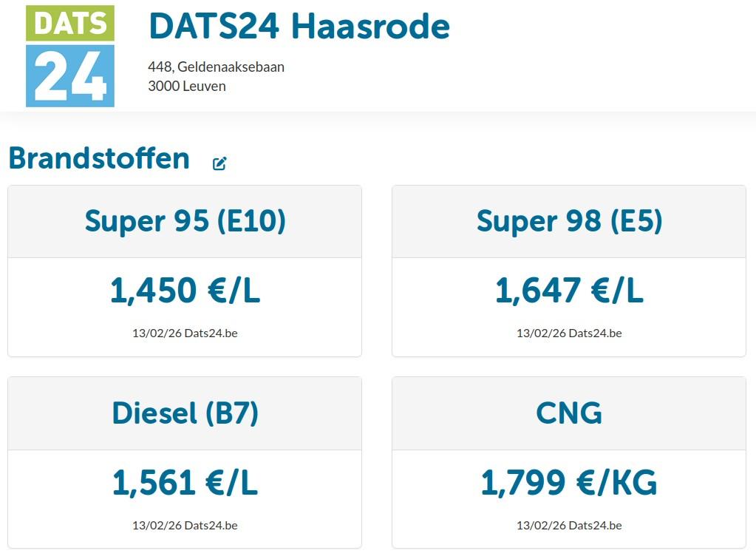Image resolution: width=756 pixels, height=559 pixels.
Task: Select the Super 95 (E10) card header
Action: tap(185, 221)
